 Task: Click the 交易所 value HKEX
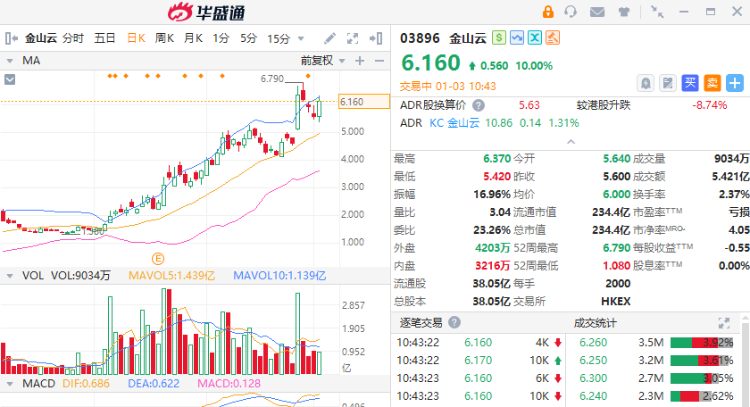[616, 301]
